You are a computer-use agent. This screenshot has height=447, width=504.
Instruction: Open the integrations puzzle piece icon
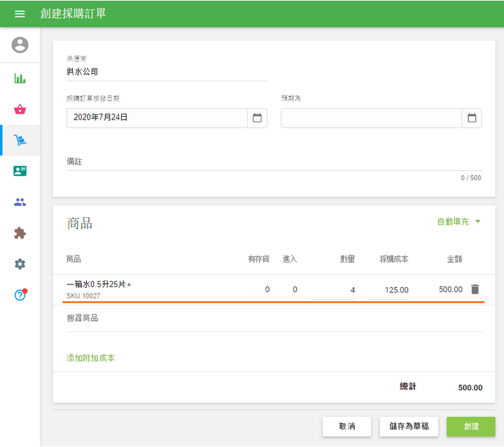[x=20, y=233]
